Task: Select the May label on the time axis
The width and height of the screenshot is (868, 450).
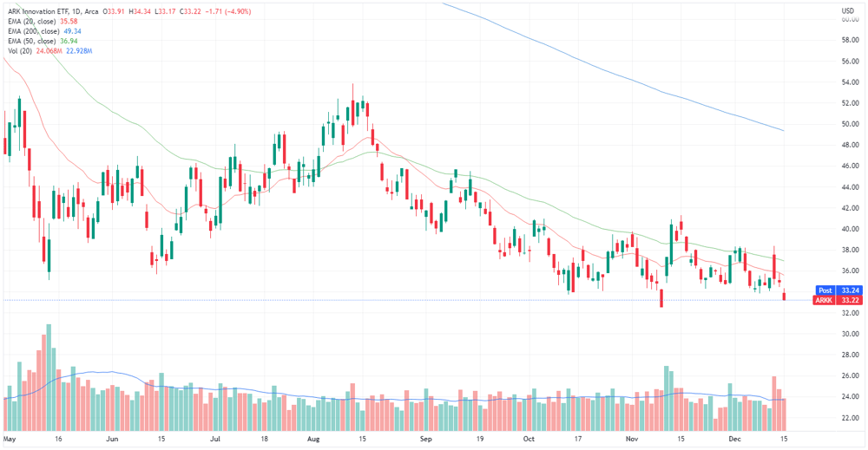Action: 10,439
